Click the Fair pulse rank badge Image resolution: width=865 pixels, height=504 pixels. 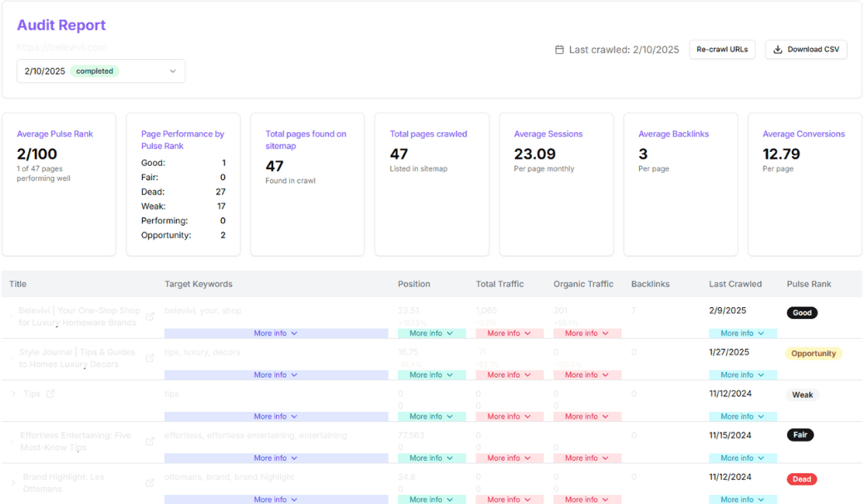coord(800,435)
